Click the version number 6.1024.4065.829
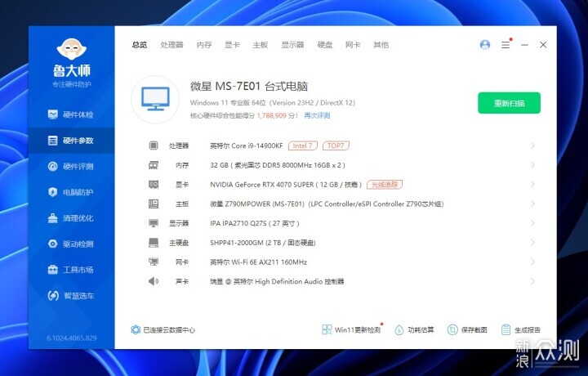Viewport: 588px width, 376px height. pyautogui.click(x=72, y=338)
